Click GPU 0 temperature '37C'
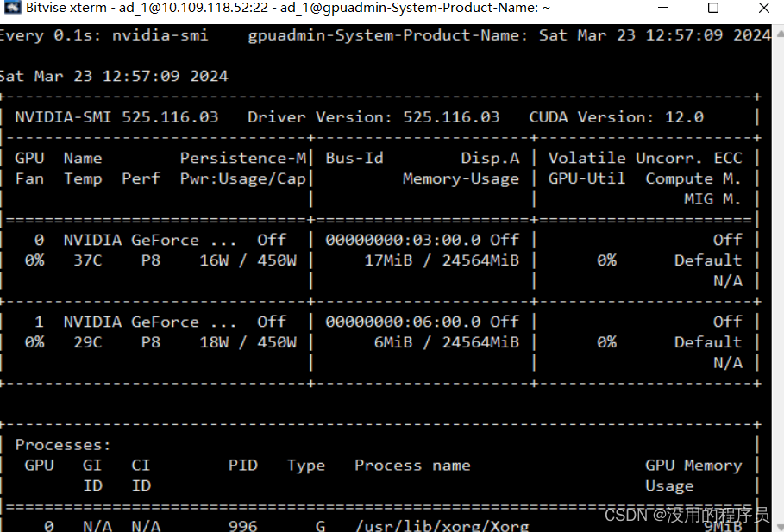This screenshot has width=784, height=532. point(88,260)
